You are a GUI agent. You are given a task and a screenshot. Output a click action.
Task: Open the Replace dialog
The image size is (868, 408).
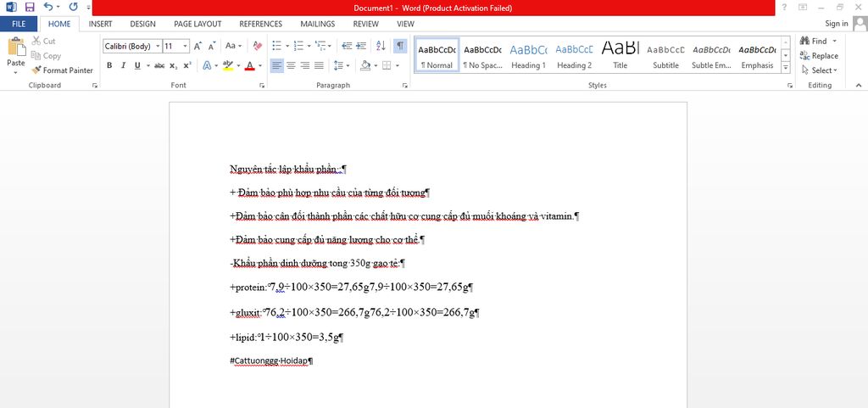coord(820,55)
